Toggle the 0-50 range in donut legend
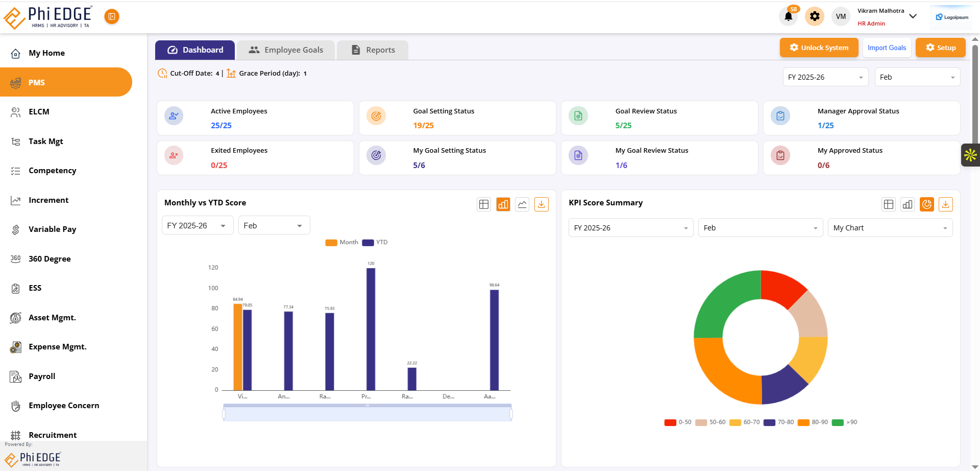 [678, 422]
